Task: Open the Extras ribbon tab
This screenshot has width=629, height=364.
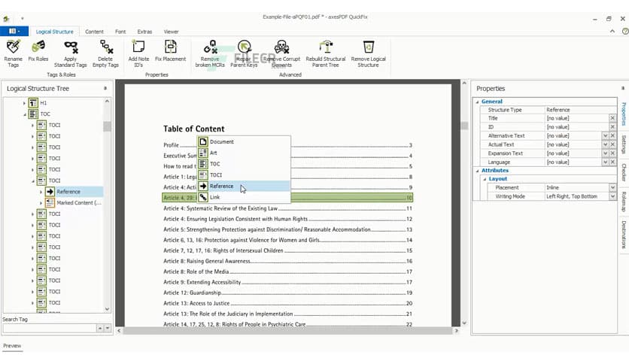Action: point(144,32)
